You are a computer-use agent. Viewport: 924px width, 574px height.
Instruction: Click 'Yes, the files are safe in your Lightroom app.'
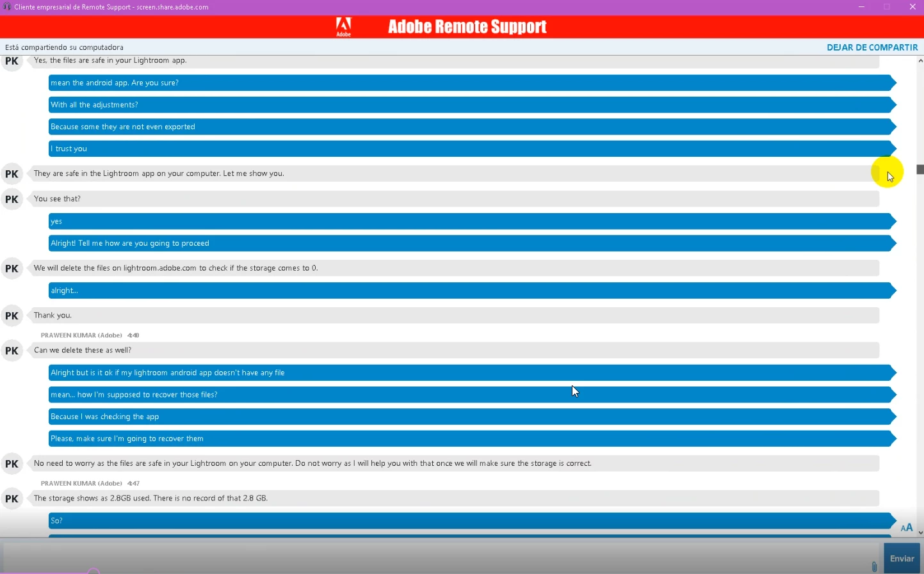coord(454,61)
